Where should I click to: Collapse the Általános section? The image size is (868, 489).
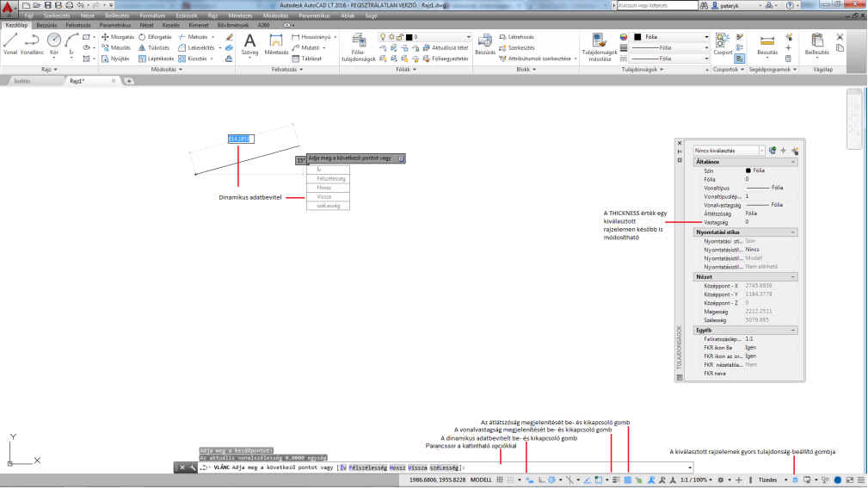point(792,162)
